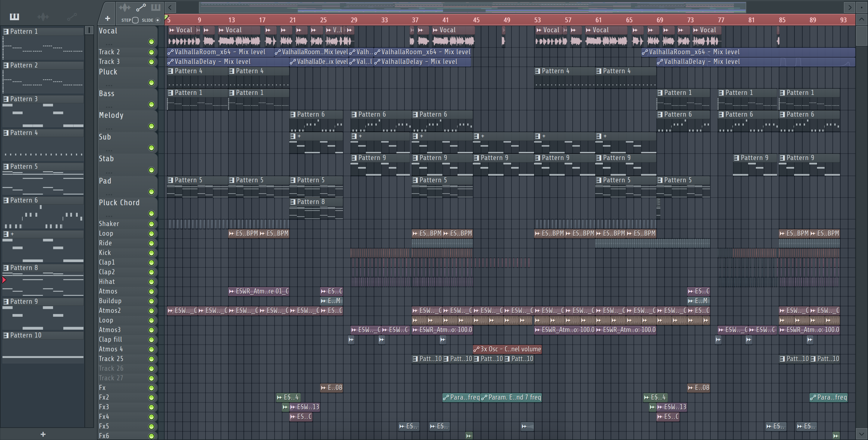Select the piano roll patterns filter icon
The width and height of the screenshot is (868, 440).
click(14, 17)
